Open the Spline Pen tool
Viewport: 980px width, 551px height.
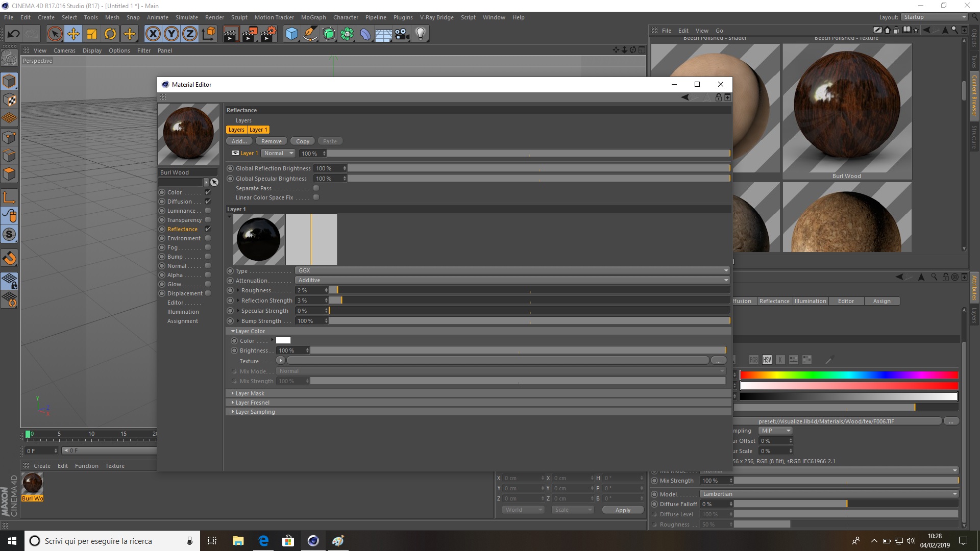310,34
